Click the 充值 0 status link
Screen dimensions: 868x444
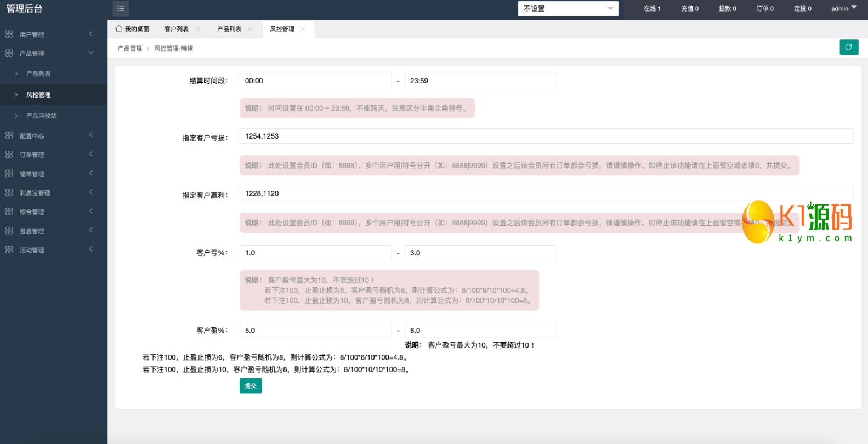(690, 9)
